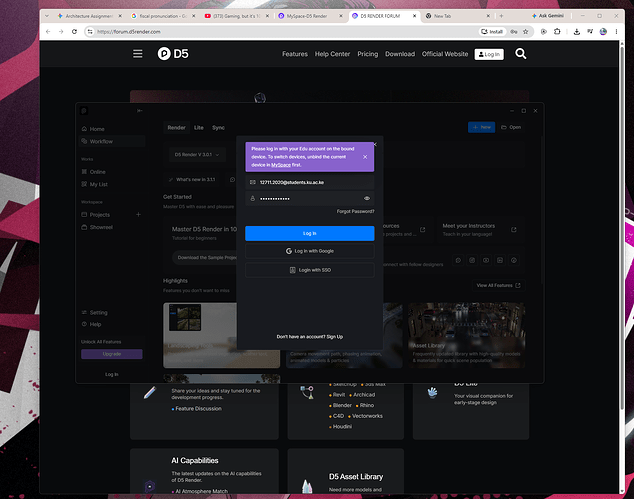Go to Pricing in the header
This screenshot has height=499, width=634.
[x=368, y=54]
